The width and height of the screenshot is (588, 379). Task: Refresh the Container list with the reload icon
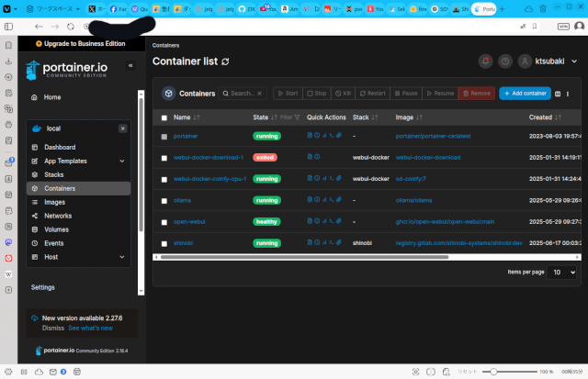(225, 61)
